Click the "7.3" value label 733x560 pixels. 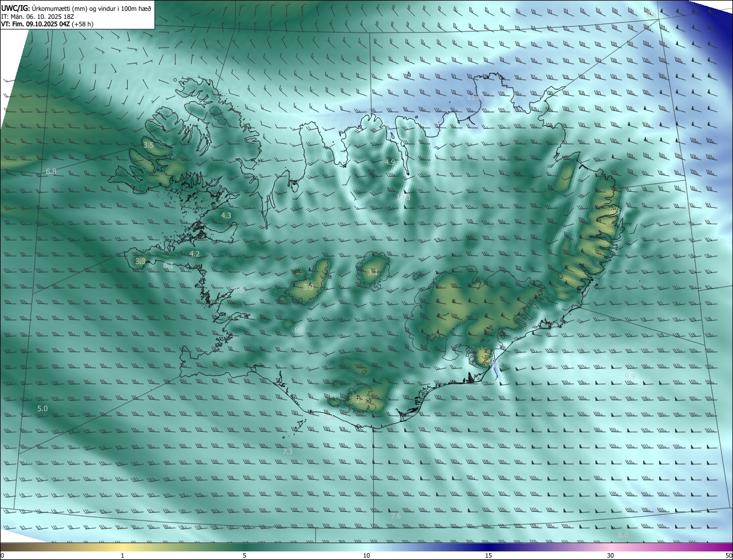[287, 452]
